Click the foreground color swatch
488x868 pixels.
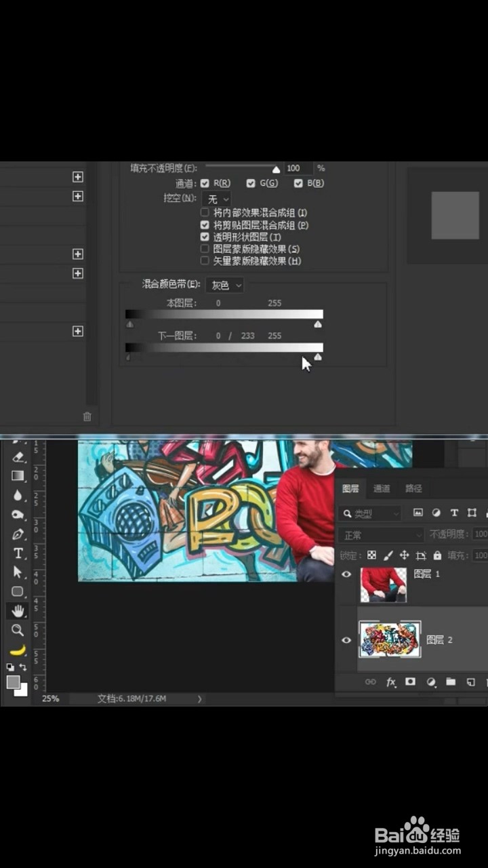13,682
